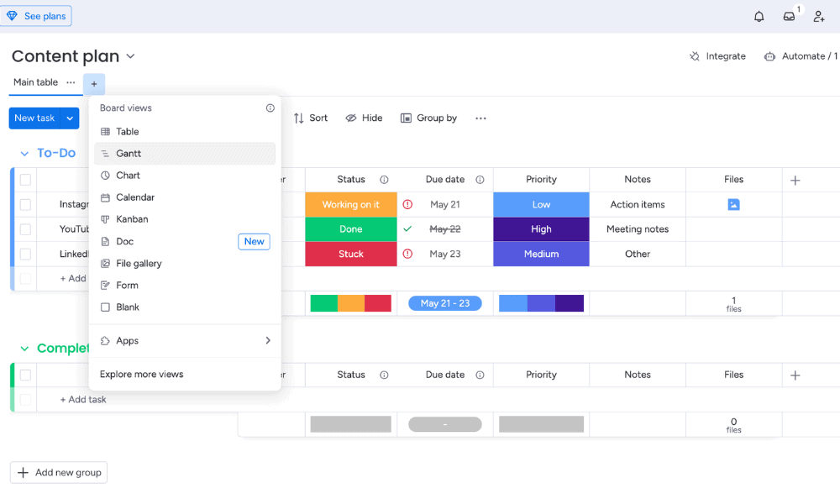840x504 pixels.
Task: Open the Main table three-dot options
Action: pos(71,82)
